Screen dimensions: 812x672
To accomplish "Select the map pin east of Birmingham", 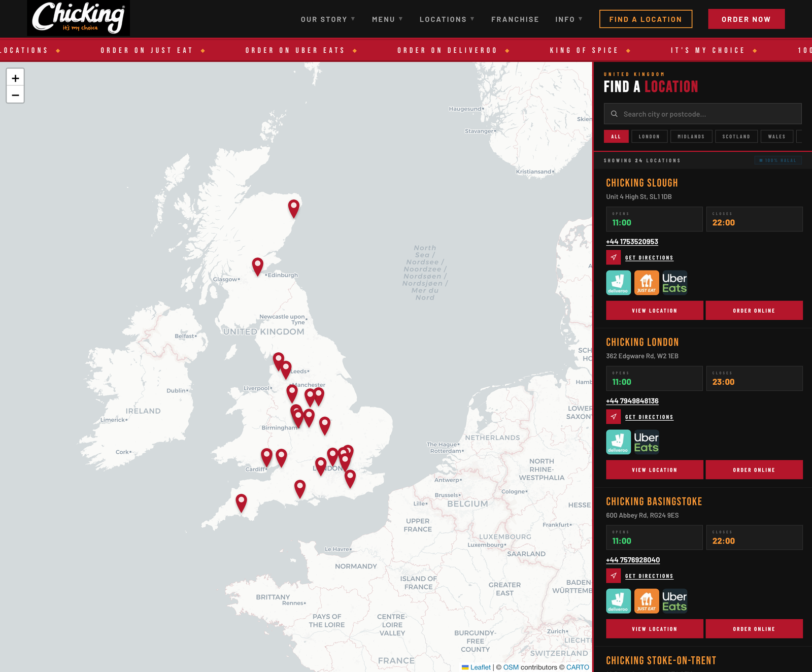I will pos(325,425).
